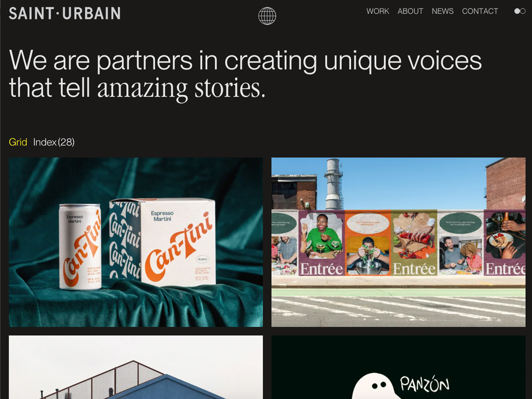Click the Panzón handwritten logo

click(x=425, y=384)
